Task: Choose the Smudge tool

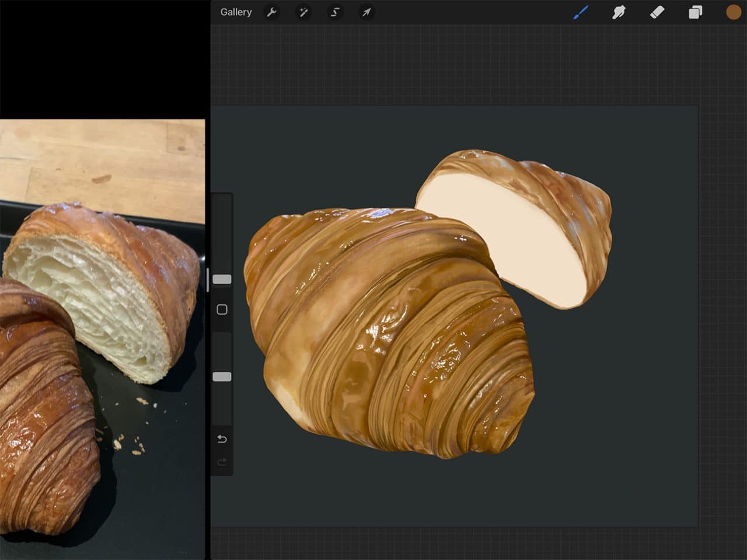Action: point(619,12)
